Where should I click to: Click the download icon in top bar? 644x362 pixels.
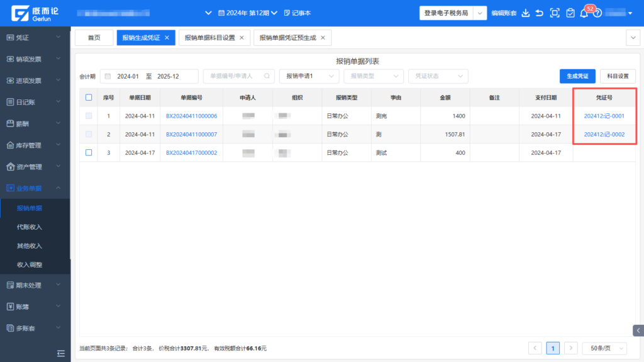coord(526,13)
